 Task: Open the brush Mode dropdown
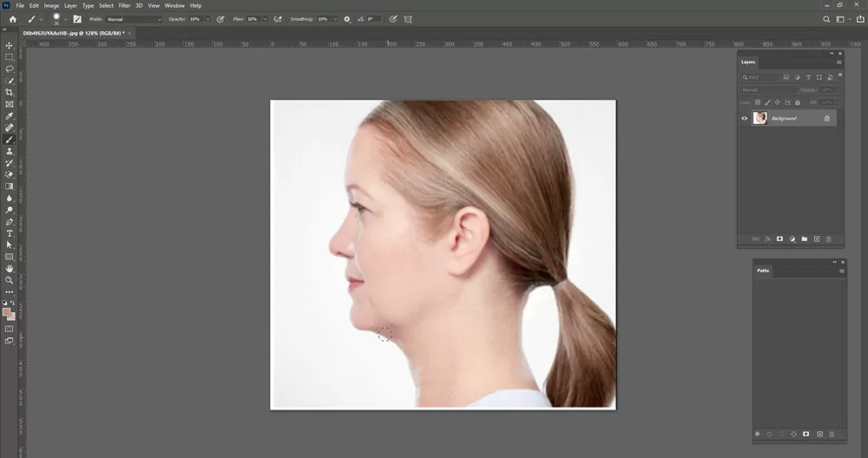point(134,18)
